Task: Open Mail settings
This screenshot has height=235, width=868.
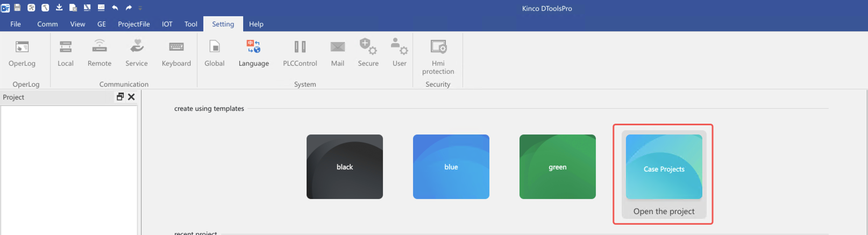Action: 338,53
